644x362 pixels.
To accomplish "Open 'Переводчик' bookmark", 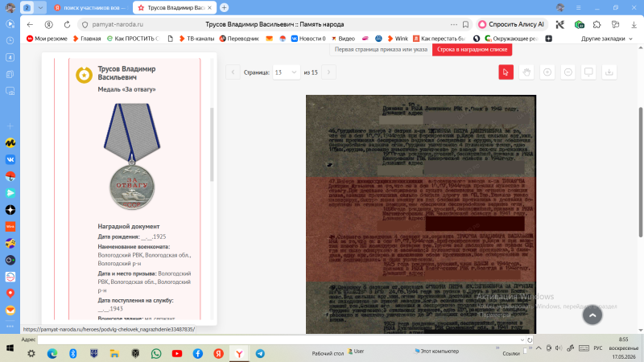I will point(239,38).
